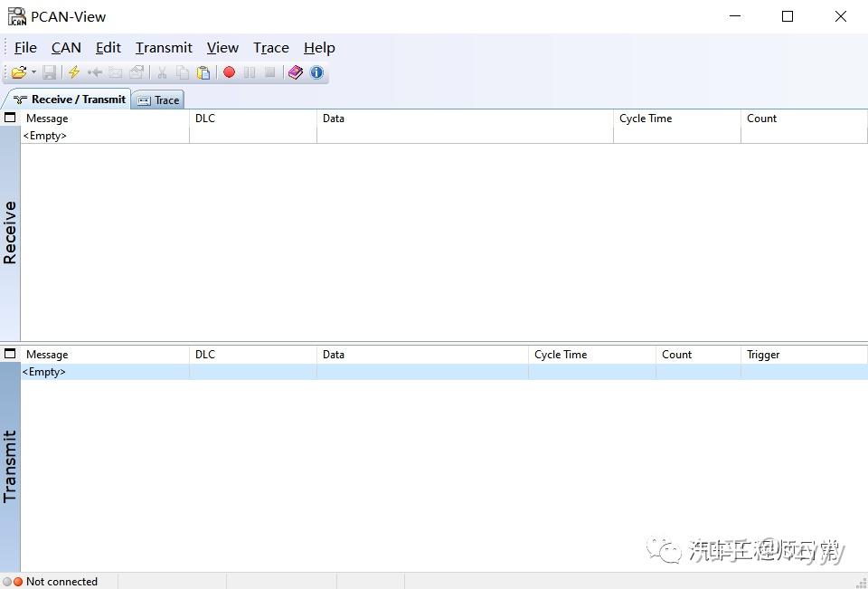868x589 pixels.
Task: Click the Not connected status indicator
Action: click(54, 582)
